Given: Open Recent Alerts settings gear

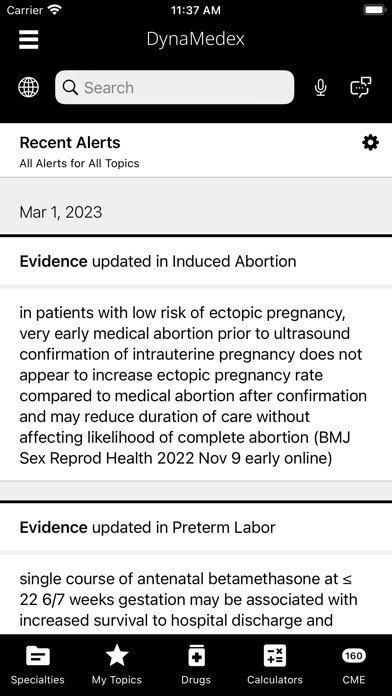Looking at the screenshot, I should [x=370, y=142].
